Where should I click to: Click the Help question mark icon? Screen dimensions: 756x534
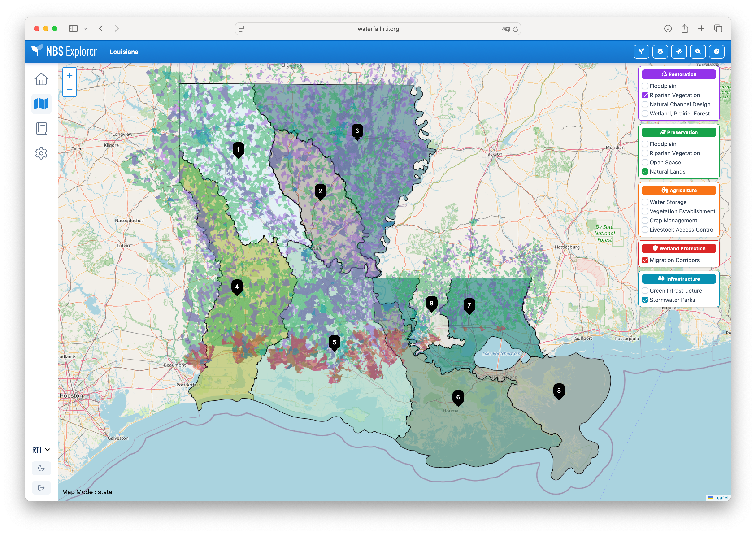click(x=717, y=51)
